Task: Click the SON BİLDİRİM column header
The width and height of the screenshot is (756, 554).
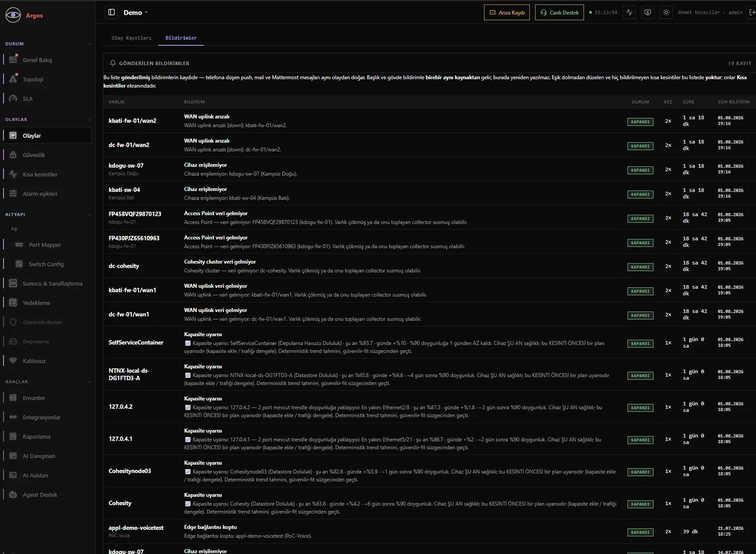Action: point(733,102)
